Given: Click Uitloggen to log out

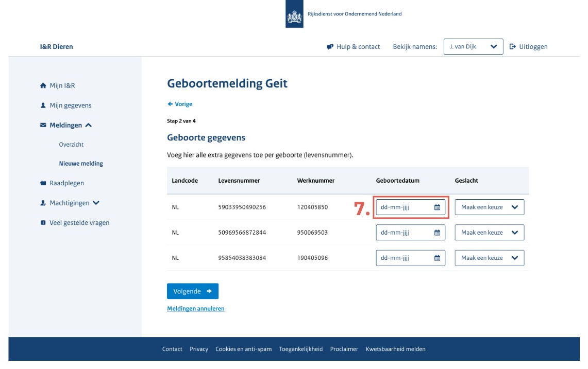Looking at the screenshot, I should [x=533, y=46].
